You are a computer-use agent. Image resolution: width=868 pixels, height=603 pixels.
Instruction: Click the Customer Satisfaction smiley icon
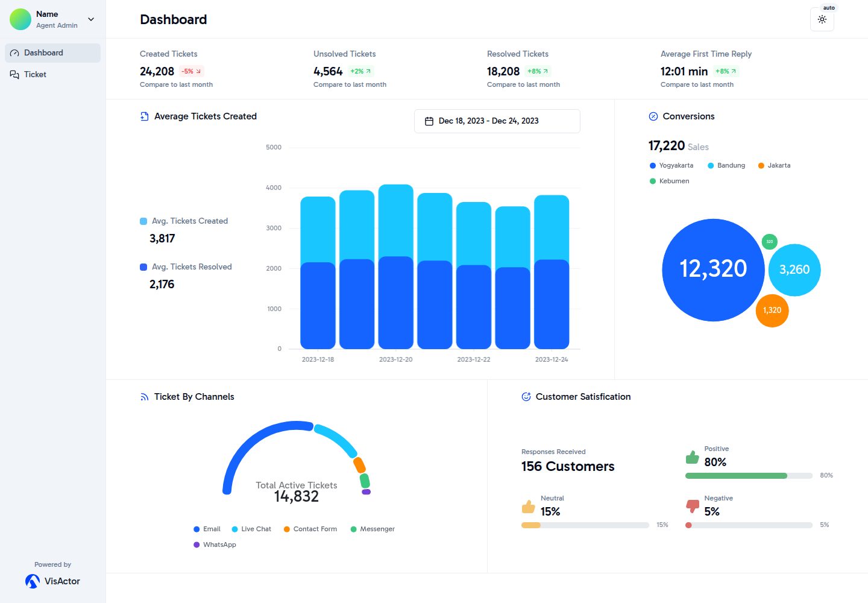[526, 397]
